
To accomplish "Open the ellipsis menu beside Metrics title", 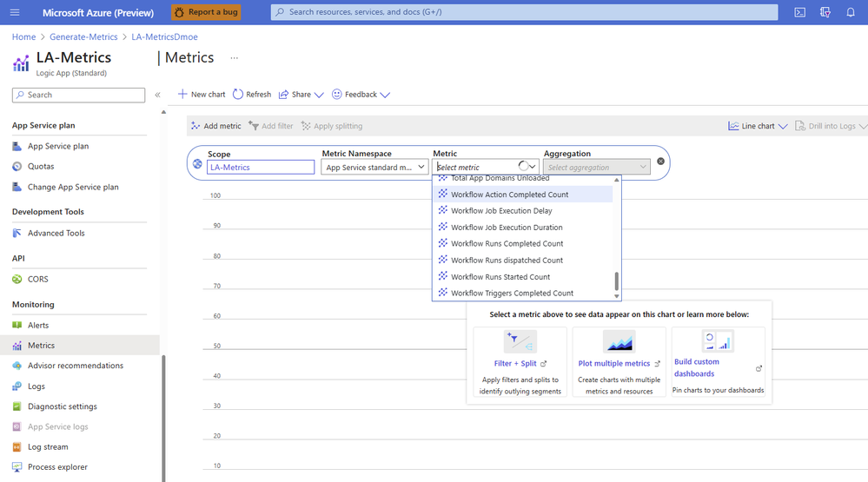I will 235,58.
